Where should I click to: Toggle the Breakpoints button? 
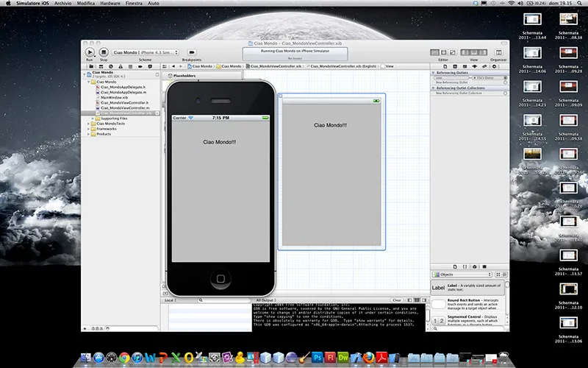(x=191, y=52)
